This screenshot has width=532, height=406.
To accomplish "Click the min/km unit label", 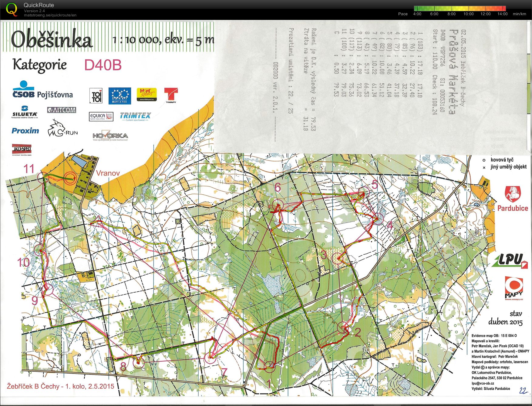I will pyautogui.click(x=519, y=14).
